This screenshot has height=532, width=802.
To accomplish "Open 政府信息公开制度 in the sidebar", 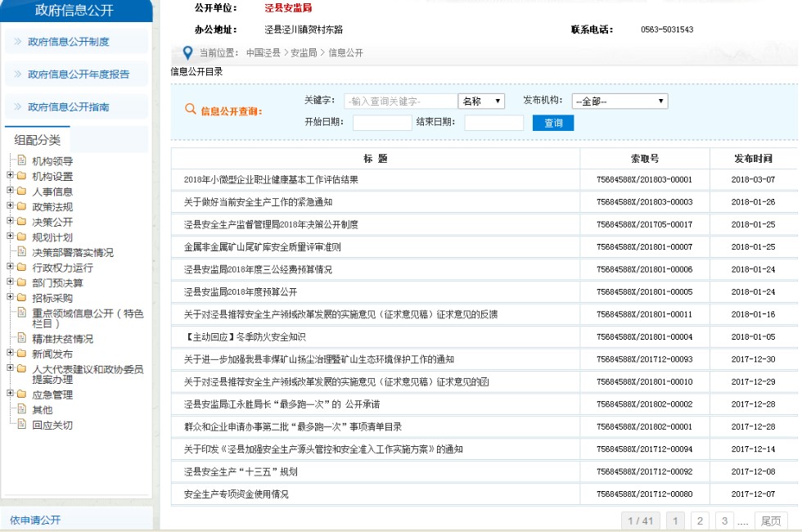I will [69, 42].
